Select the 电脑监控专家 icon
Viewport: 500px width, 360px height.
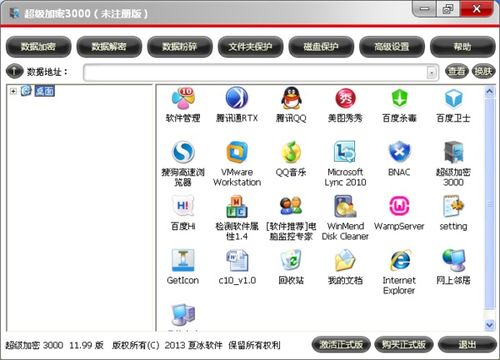[x=291, y=206]
